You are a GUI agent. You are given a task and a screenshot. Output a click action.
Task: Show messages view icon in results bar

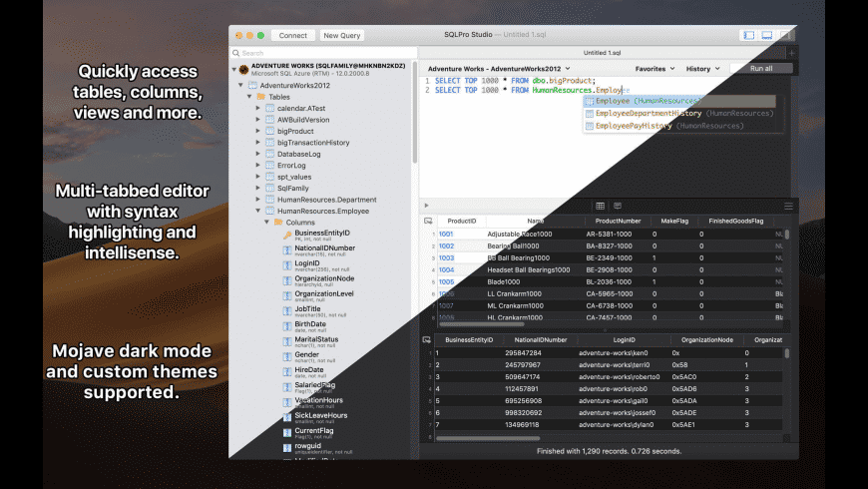click(x=618, y=206)
